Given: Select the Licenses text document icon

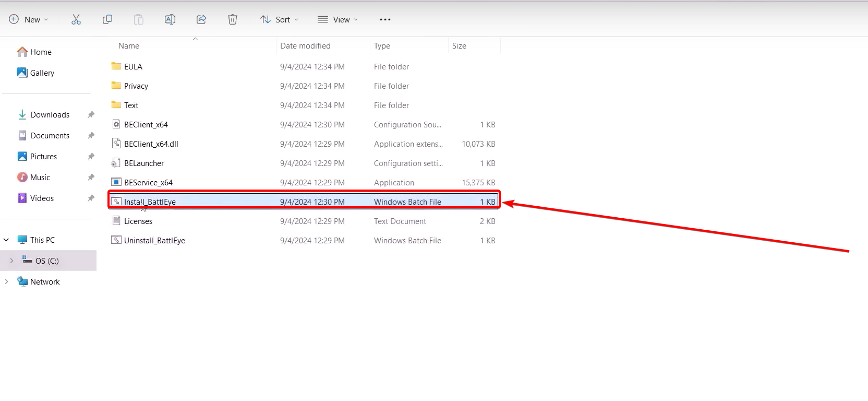Looking at the screenshot, I should point(116,220).
